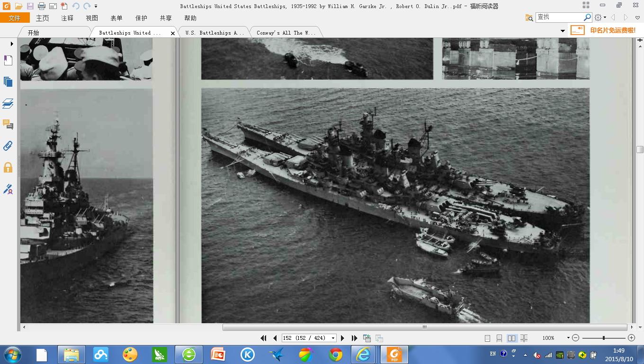
Task: Go to the previous page
Action: [275, 338]
